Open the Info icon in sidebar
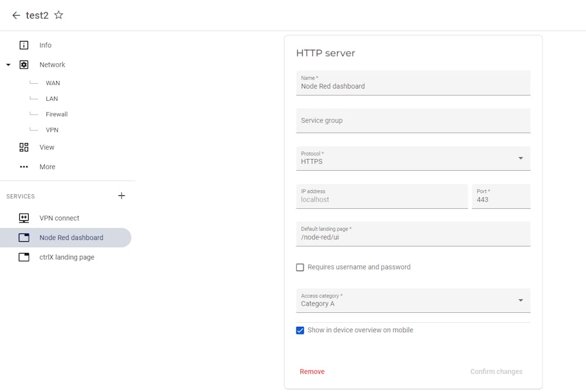Image resolution: width=586 pixels, height=392 pixels. pos(24,45)
